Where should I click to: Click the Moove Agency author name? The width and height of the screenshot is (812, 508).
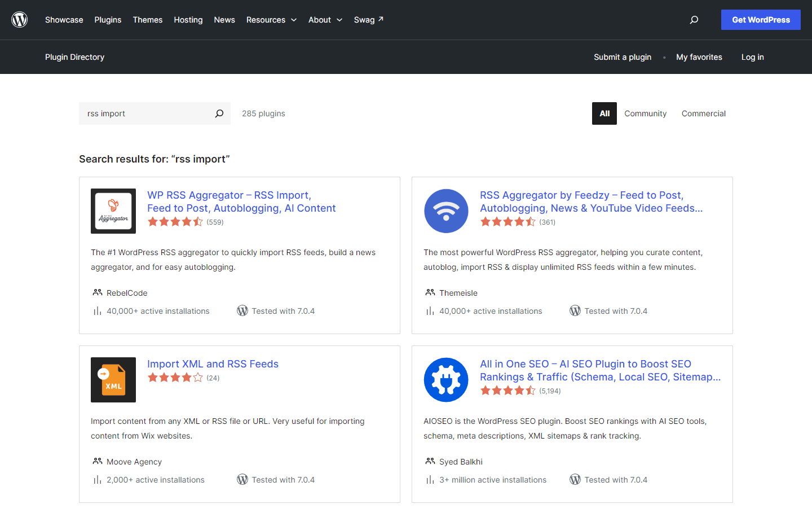(x=134, y=462)
